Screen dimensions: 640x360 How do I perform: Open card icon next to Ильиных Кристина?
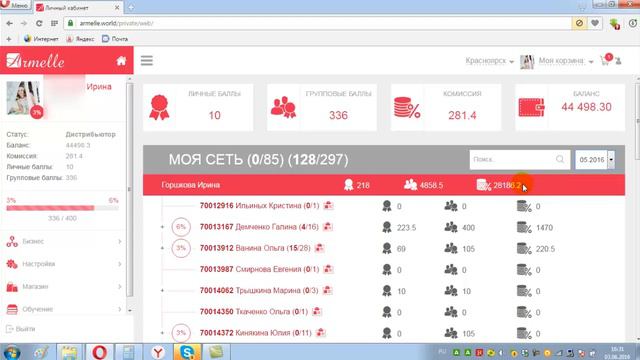328,206
